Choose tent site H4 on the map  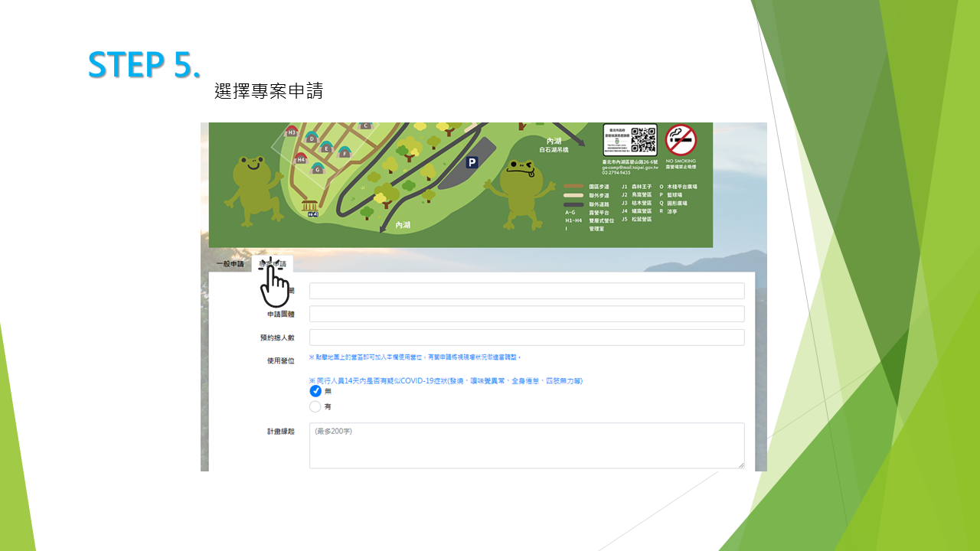point(301,159)
